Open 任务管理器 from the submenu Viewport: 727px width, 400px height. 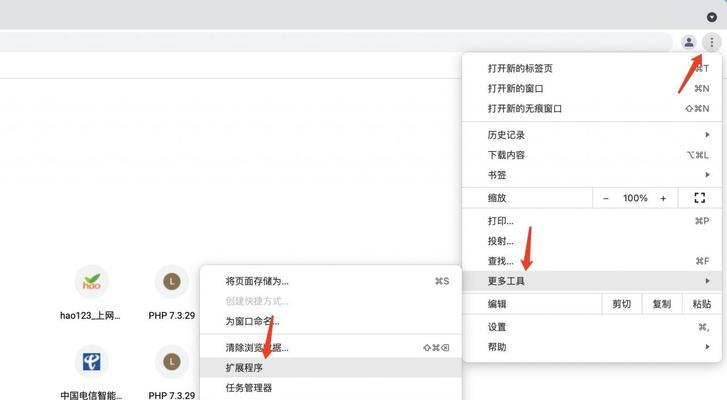(331, 387)
